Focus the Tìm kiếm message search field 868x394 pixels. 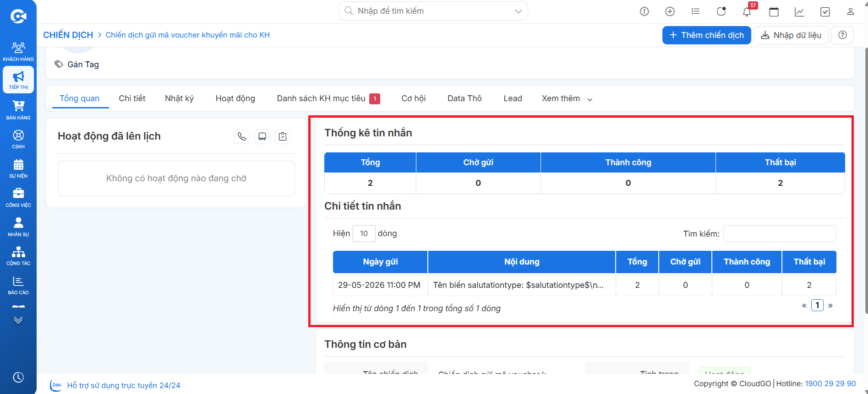point(780,233)
